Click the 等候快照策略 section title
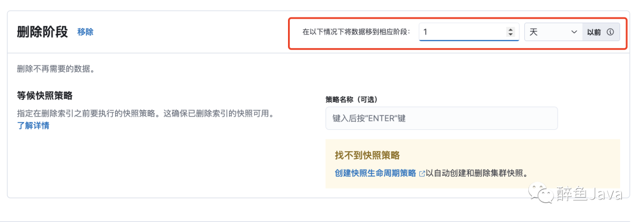Image resolution: width=644 pixels, height=222 pixels. click(45, 96)
